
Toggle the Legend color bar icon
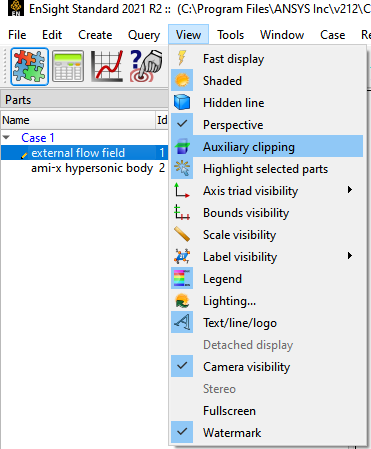[x=182, y=278]
